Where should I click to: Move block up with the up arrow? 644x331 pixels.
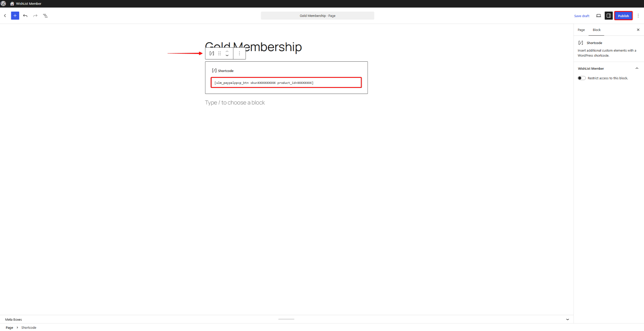[227, 51]
